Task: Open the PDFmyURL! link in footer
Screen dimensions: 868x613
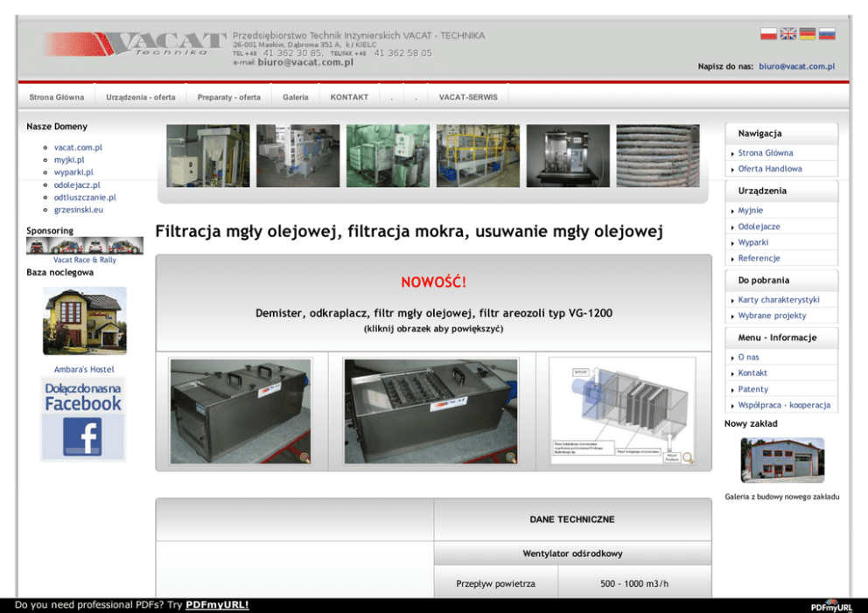Action: point(217,605)
